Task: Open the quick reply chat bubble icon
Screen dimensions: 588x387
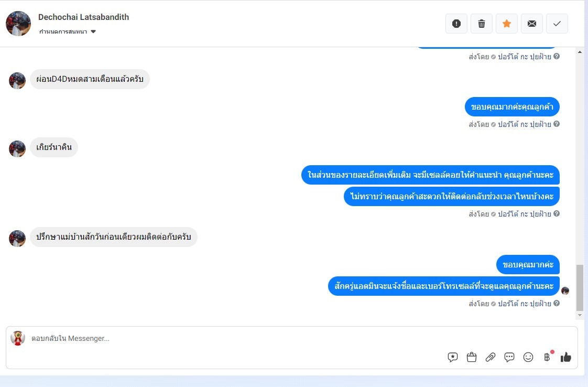Action: click(509, 357)
